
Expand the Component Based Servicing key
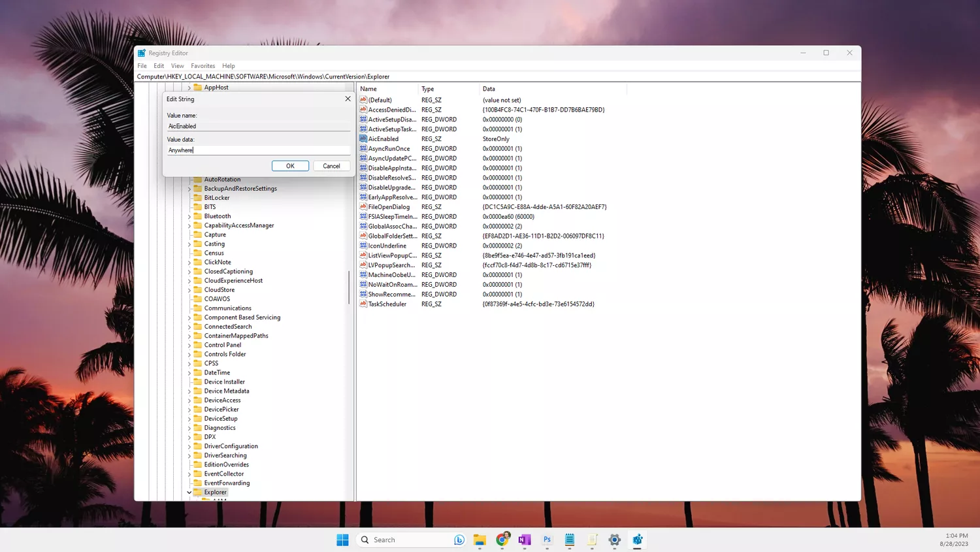coord(189,317)
